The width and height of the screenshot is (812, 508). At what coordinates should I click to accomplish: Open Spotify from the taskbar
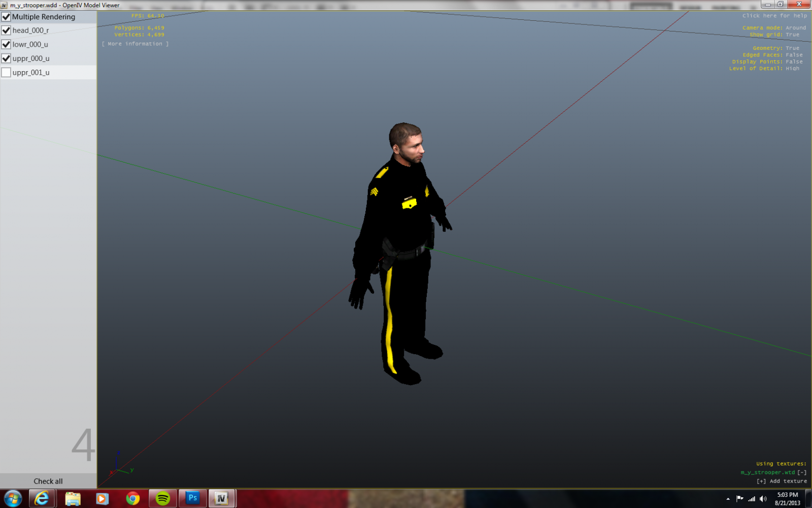tap(163, 498)
